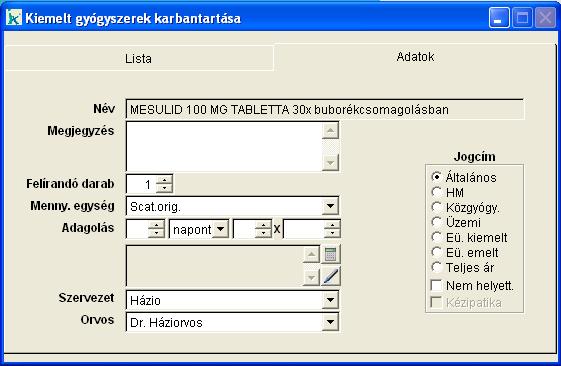Click into the Megjegyzés text area

click(224, 147)
